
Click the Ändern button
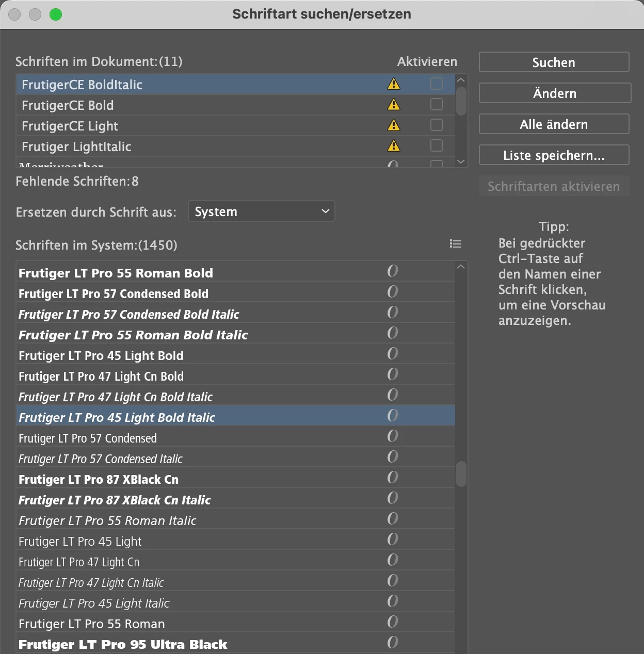point(555,93)
